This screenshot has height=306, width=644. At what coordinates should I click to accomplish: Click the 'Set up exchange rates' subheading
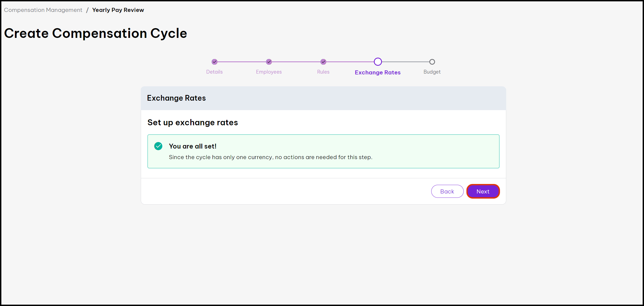(192, 122)
